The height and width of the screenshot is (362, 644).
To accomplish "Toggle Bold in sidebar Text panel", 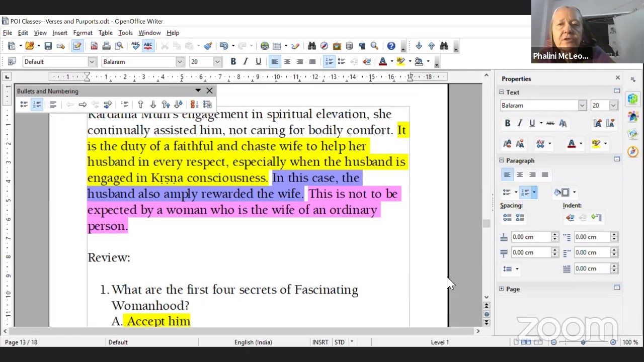I will [x=507, y=123].
